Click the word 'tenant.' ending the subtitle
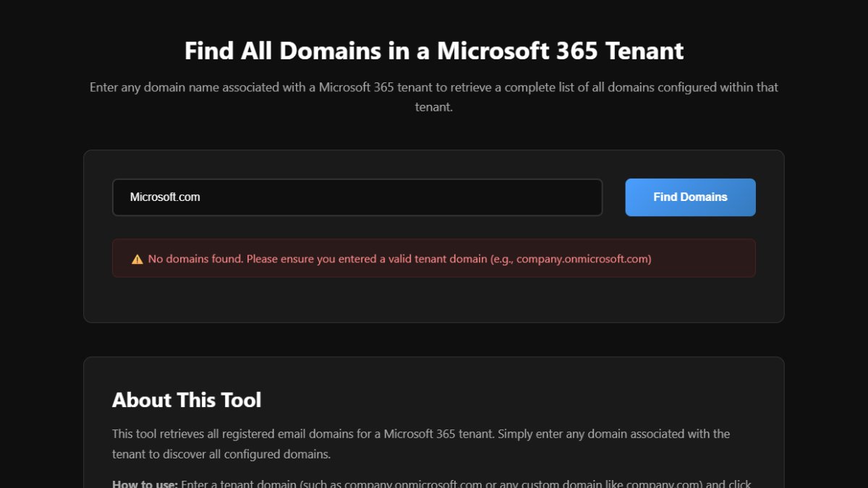Viewport: 868px width, 488px height. (433, 107)
